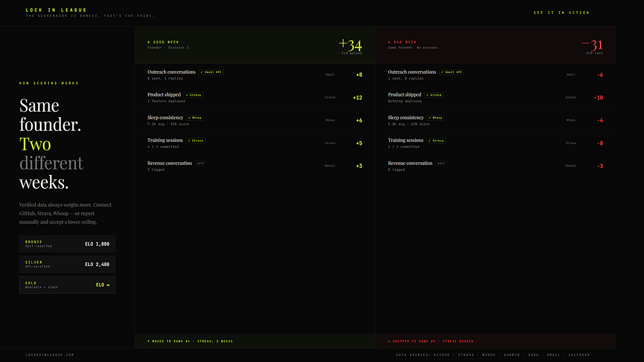Click GMAIL in footer data sources
Image resolution: width=644 pixels, height=362 pixels.
(x=553, y=355)
